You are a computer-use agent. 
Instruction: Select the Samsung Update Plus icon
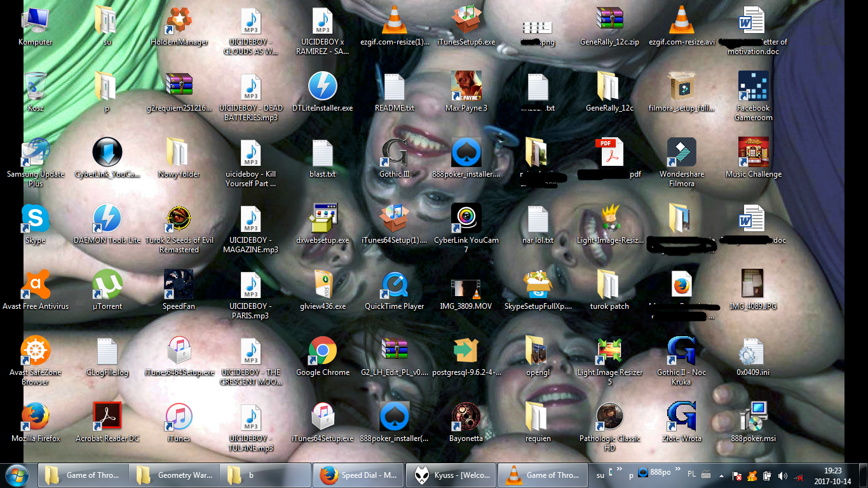(x=36, y=163)
